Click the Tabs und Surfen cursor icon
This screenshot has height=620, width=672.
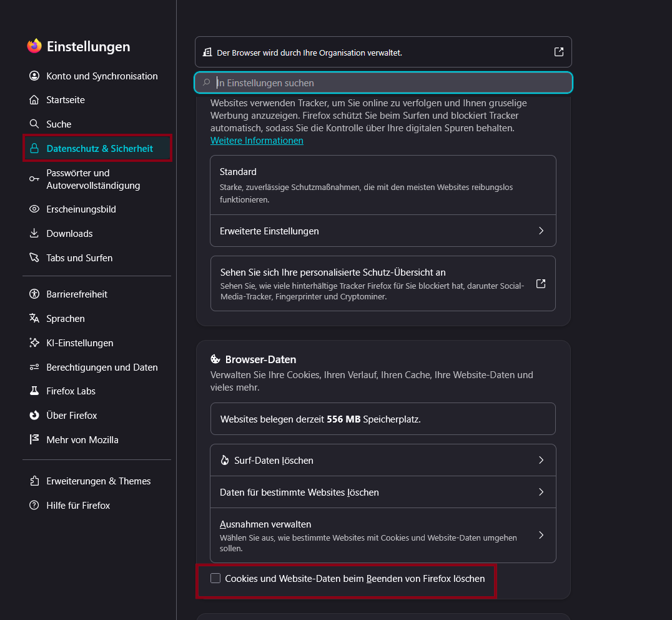tap(34, 257)
